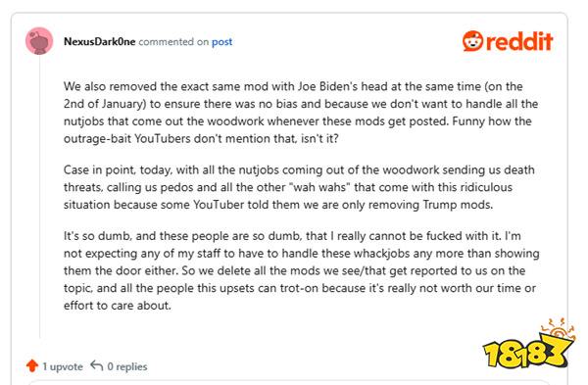The image size is (588, 385).
Task: Open the blue "post" link
Action: (221, 42)
